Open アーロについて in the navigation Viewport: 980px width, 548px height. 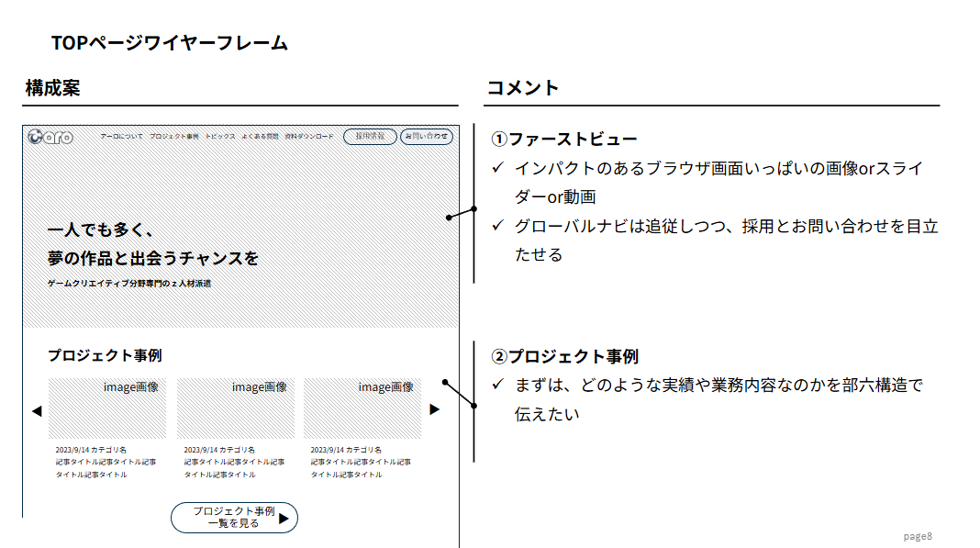pyautogui.click(x=121, y=136)
